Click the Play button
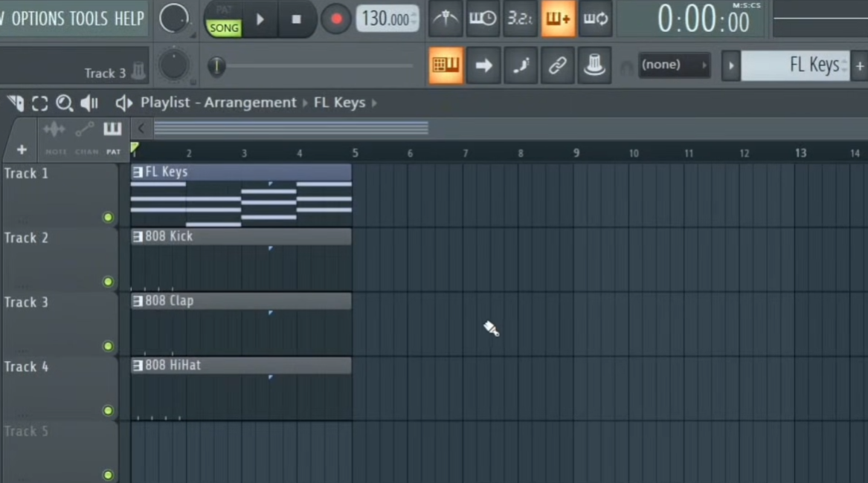 (260, 19)
